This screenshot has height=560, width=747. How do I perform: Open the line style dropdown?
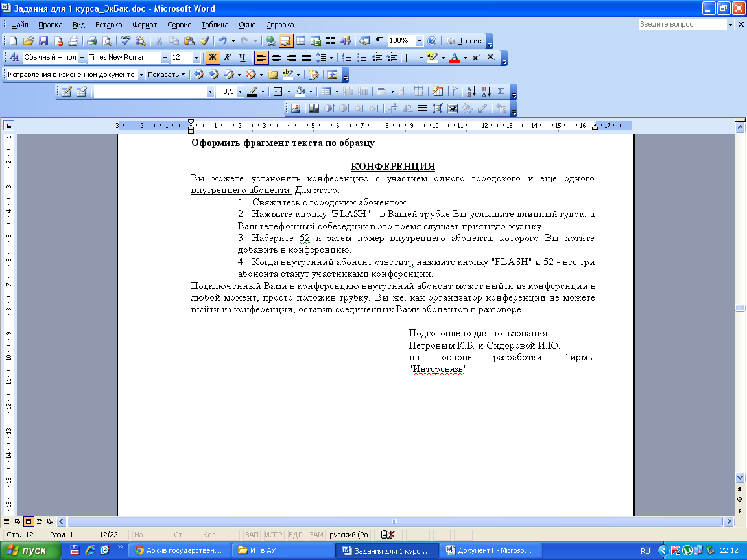tap(210, 91)
